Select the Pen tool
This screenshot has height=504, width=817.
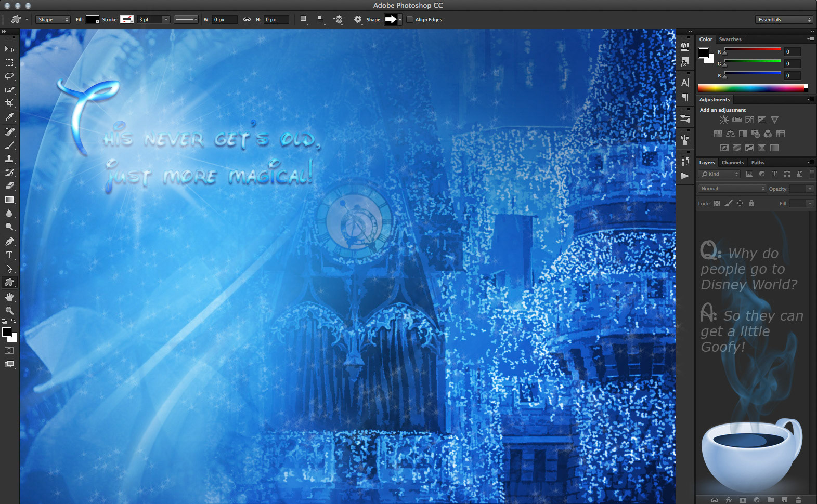pyautogui.click(x=9, y=242)
